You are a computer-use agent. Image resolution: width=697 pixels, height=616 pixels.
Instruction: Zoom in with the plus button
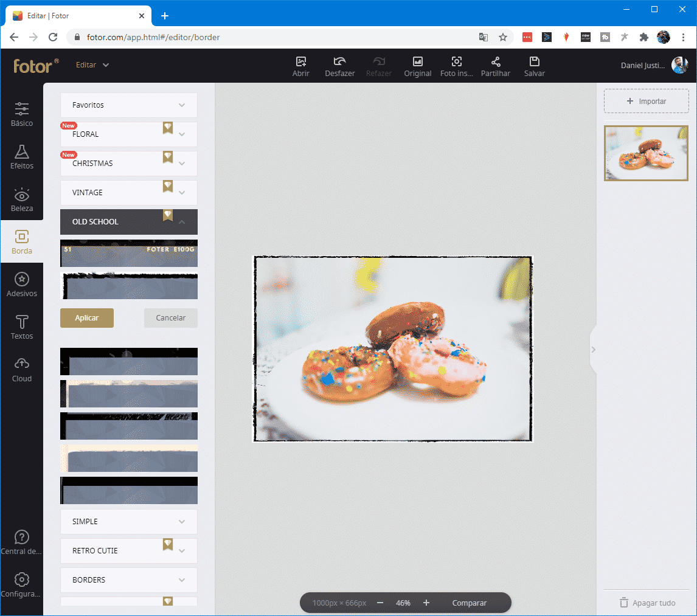coord(426,603)
